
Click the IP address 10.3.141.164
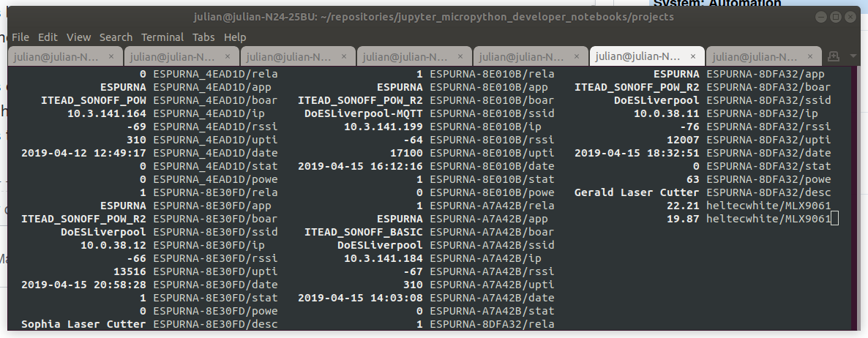click(x=107, y=113)
